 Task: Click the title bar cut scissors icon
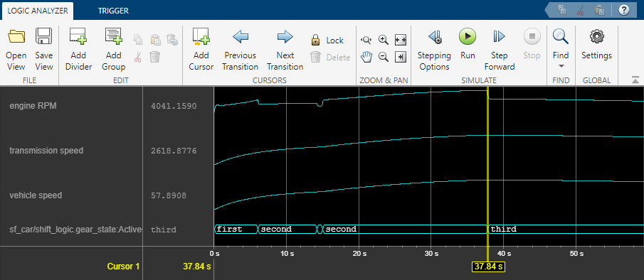click(580, 10)
